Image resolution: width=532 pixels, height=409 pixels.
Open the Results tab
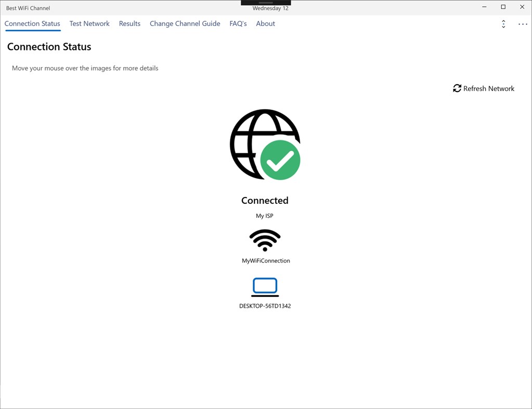pyautogui.click(x=129, y=23)
